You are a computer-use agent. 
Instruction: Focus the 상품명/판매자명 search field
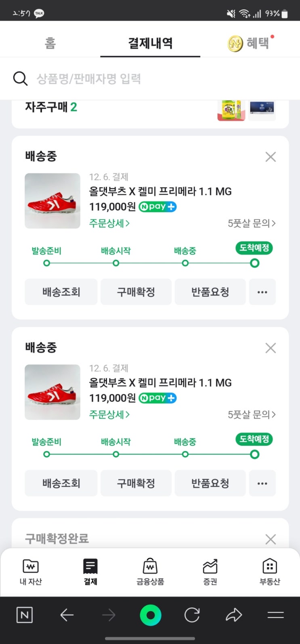tap(153, 78)
